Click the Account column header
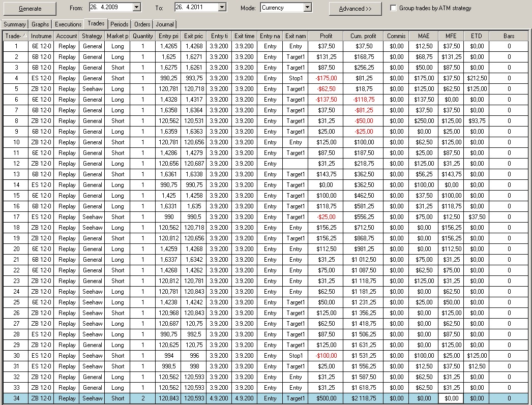Viewport: 532px width, 405px height. pos(67,36)
